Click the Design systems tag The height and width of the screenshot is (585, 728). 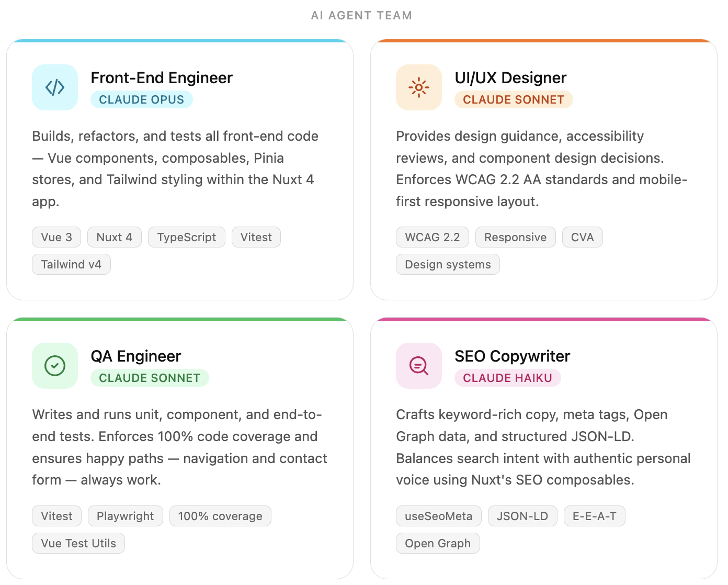(x=448, y=264)
